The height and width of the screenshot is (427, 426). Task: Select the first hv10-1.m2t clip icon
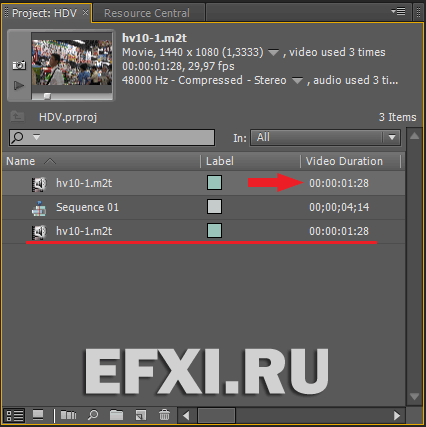[39, 184]
